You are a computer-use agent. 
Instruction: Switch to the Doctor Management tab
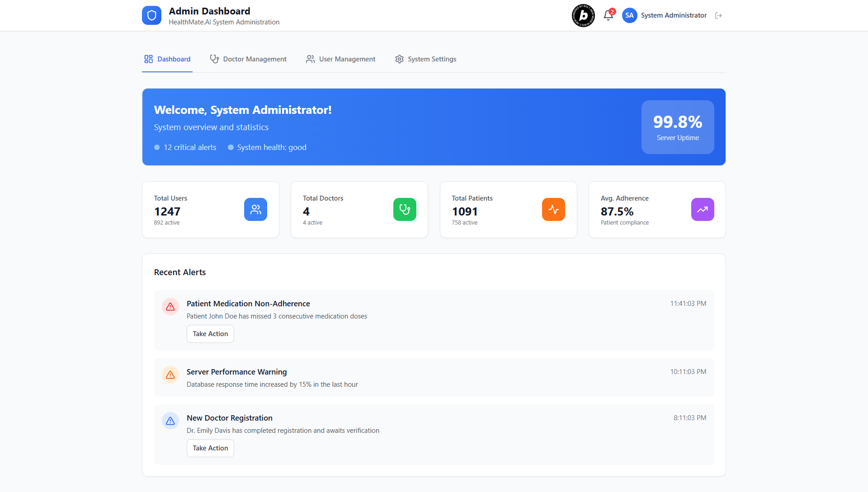[248, 59]
